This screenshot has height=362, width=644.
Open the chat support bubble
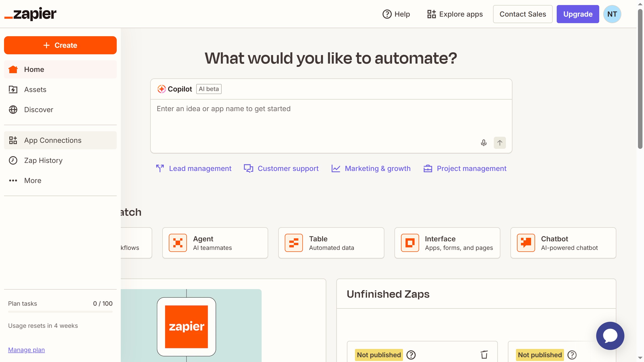click(x=610, y=336)
